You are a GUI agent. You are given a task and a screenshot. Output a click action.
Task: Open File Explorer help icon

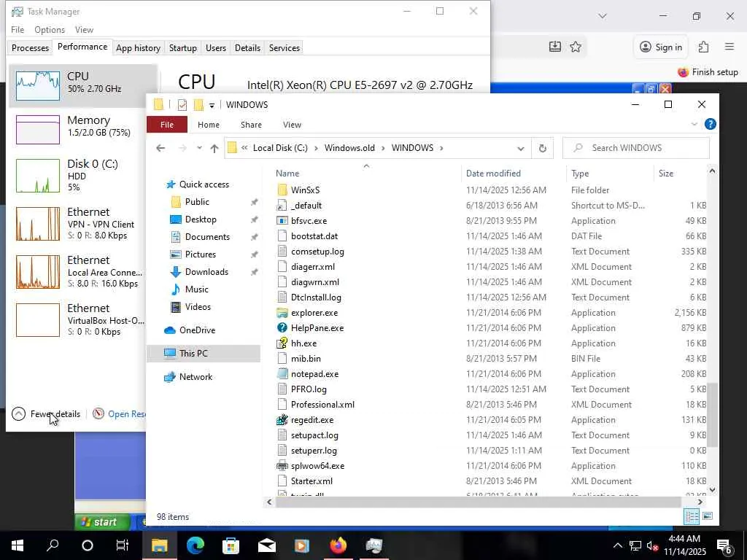[710, 124]
